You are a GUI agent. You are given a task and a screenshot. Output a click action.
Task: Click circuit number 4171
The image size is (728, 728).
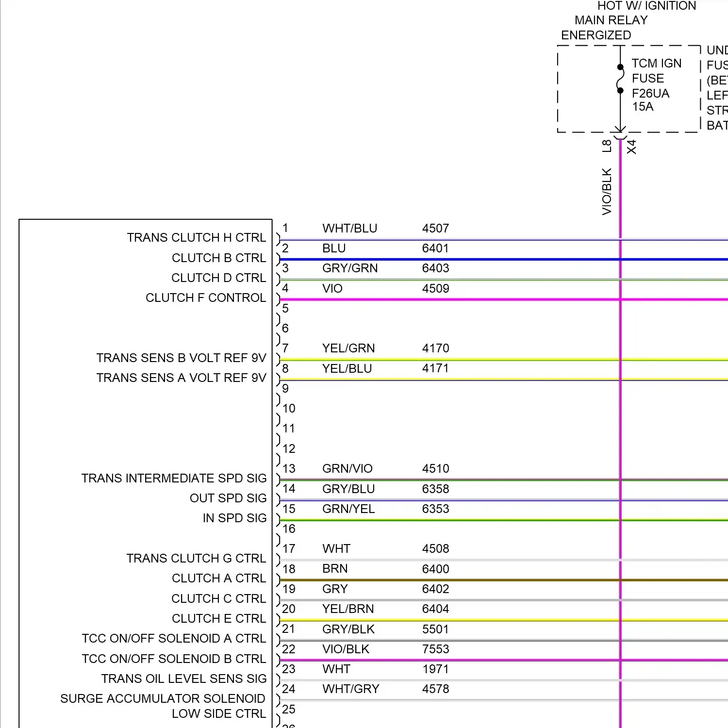pos(436,368)
